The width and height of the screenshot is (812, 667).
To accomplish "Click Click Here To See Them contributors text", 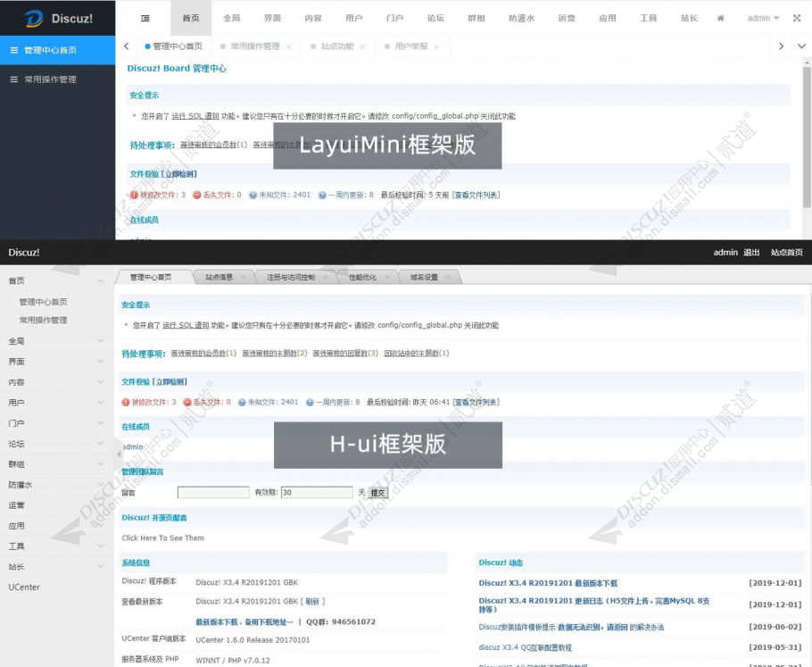I will click(x=162, y=538).
